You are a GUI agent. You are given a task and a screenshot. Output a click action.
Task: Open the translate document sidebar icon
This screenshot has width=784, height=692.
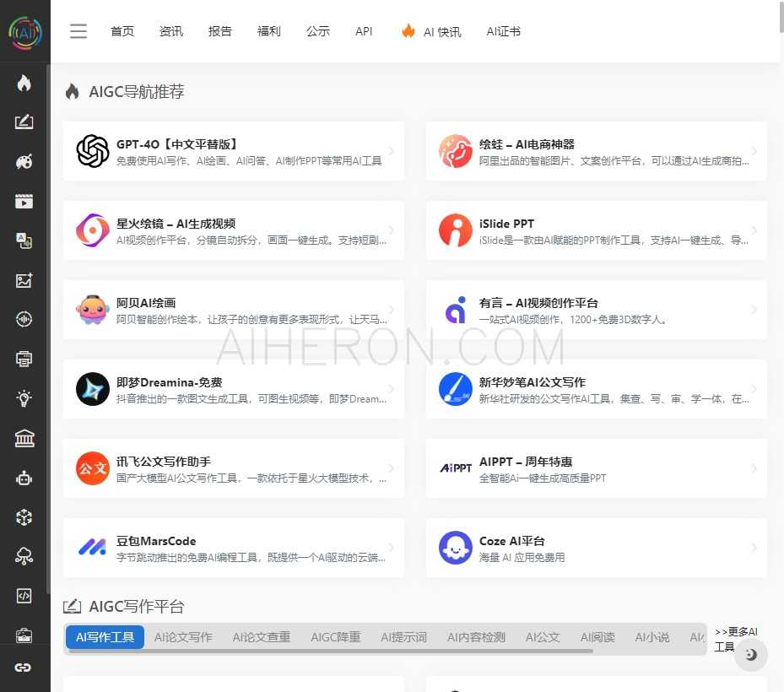(24, 241)
